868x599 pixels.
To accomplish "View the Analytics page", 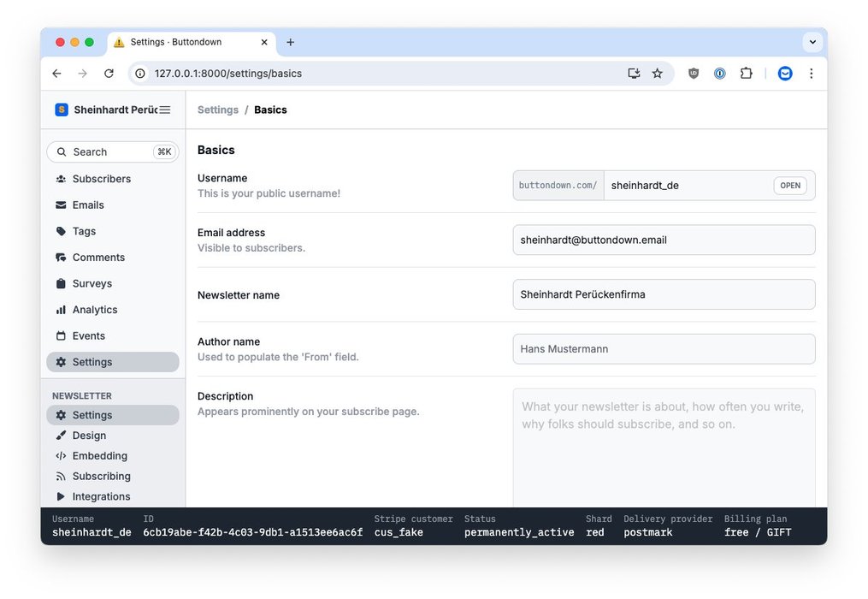I will click(94, 310).
